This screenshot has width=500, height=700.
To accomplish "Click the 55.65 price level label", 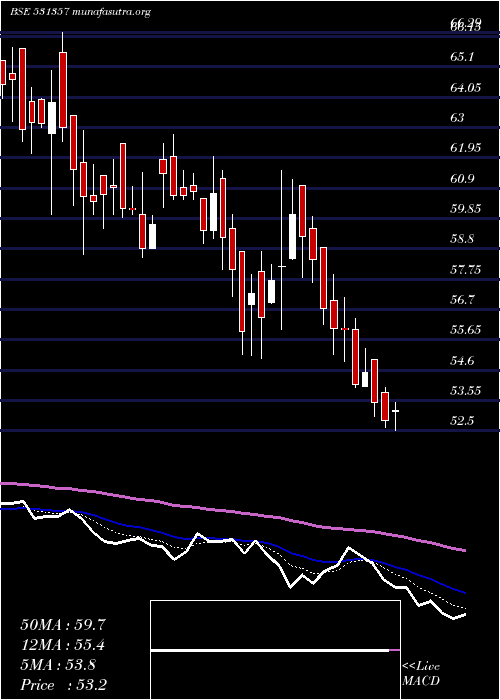I will [x=466, y=330].
